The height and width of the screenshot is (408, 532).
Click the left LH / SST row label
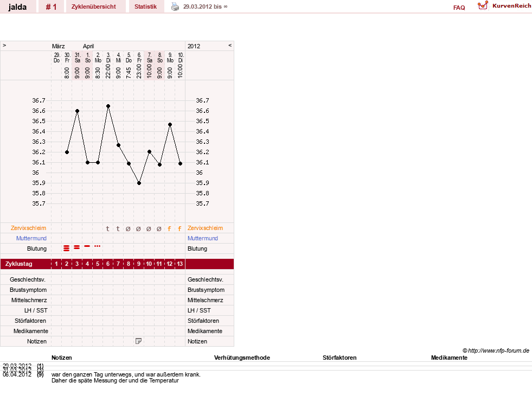click(36, 310)
